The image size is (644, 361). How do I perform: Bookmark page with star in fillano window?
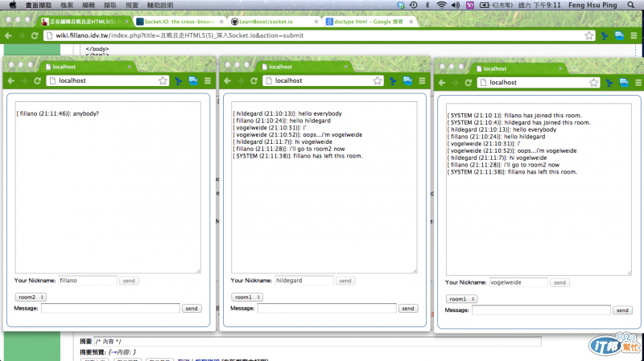tap(163, 81)
